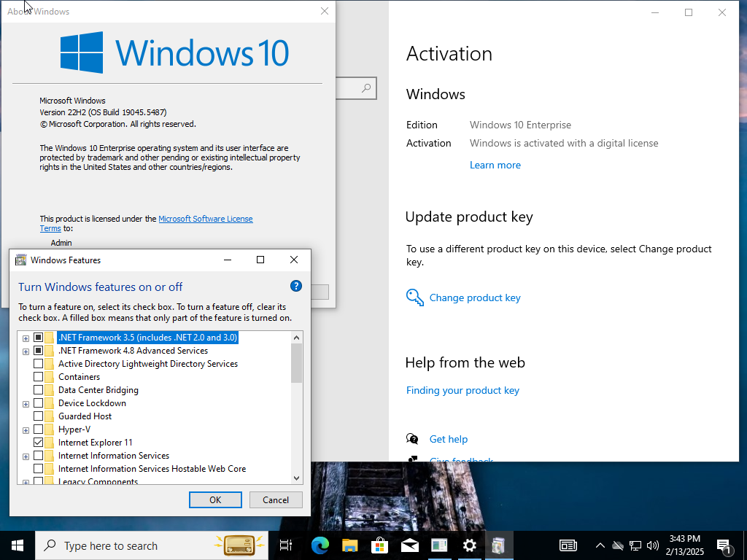
Task: Click the taskbar icon left of Settings gear
Action: (x=439, y=545)
